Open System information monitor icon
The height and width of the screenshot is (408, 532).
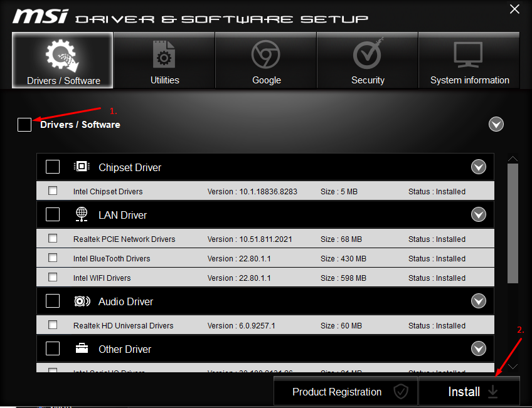pyautogui.click(x=469, y=55)
